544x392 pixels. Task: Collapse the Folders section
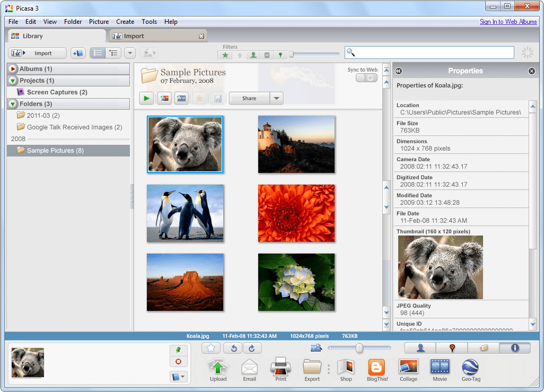13,104
